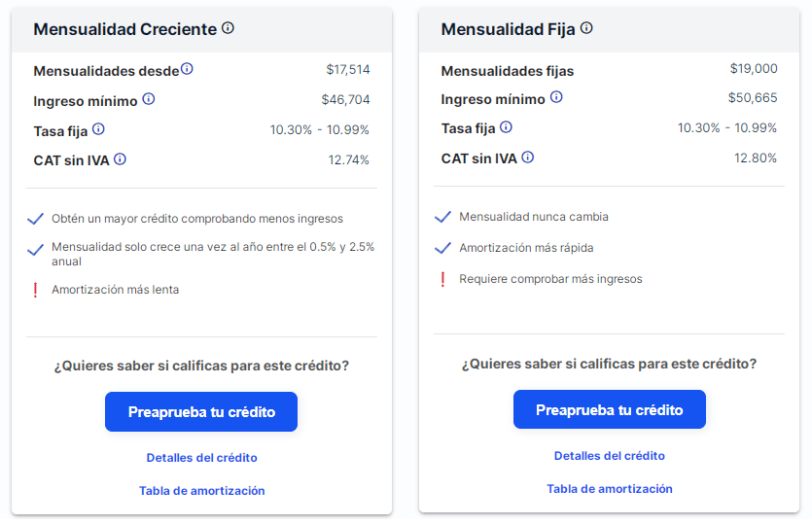Open Detalles del crédito in Creciente card
The width and height of the screenshot is (812, 525).
(201, 457)
